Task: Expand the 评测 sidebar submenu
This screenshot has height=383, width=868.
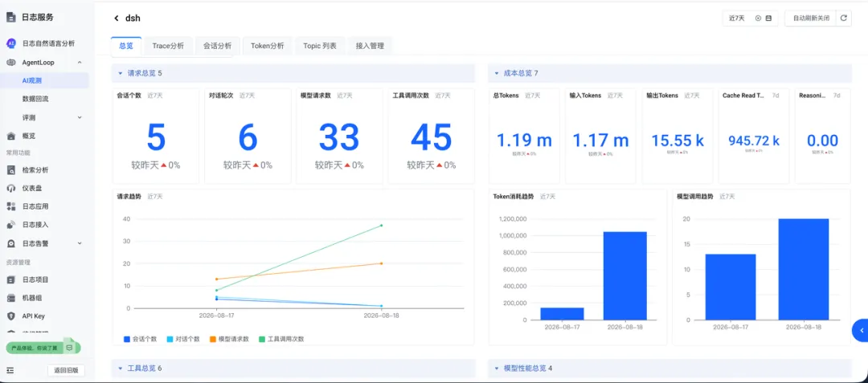Action: tap(79, 117)
